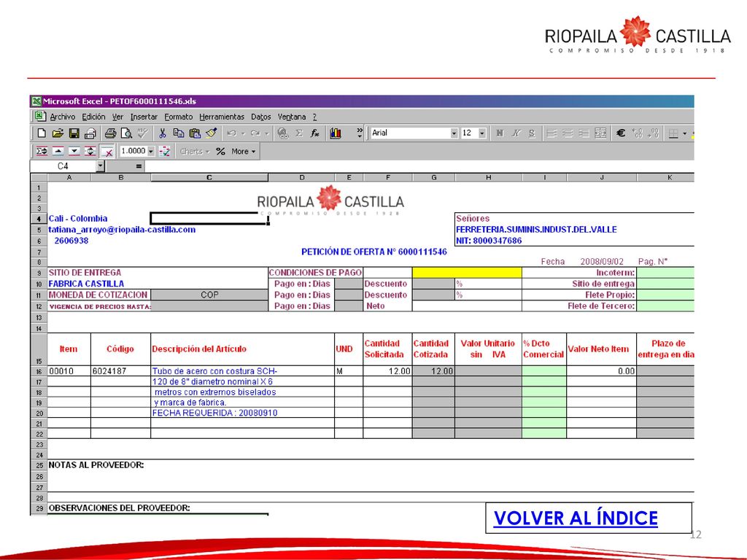Apply bold with the N icon

(x=500, y=133)
